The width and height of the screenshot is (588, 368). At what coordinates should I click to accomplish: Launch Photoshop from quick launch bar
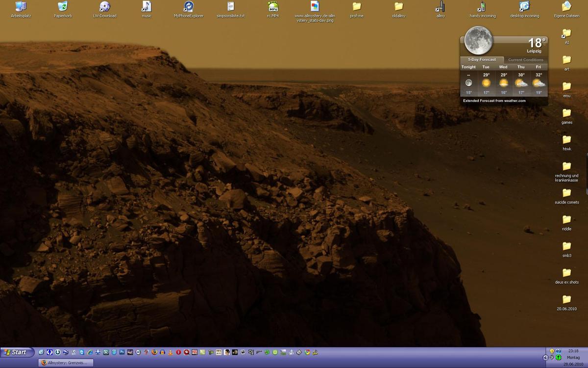click(x=122, y=352)
